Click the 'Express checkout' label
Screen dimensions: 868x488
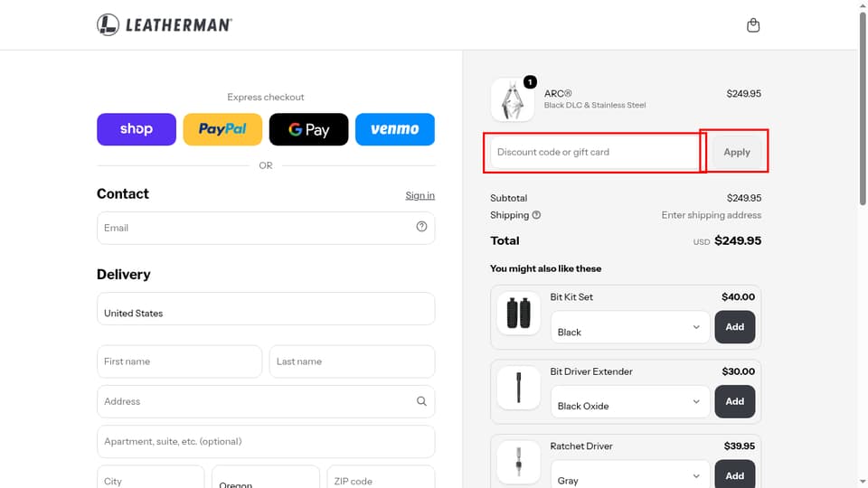(x=266, y=97)
